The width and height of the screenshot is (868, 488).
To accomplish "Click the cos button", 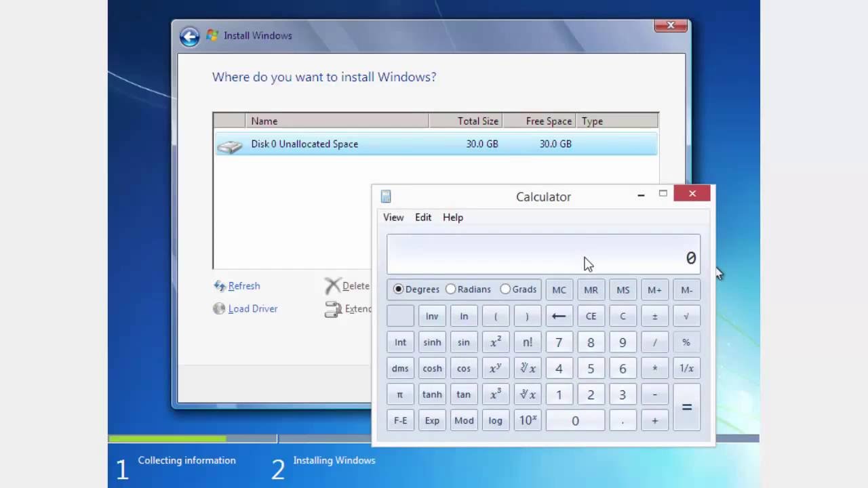I will click(x=464, y=369).
